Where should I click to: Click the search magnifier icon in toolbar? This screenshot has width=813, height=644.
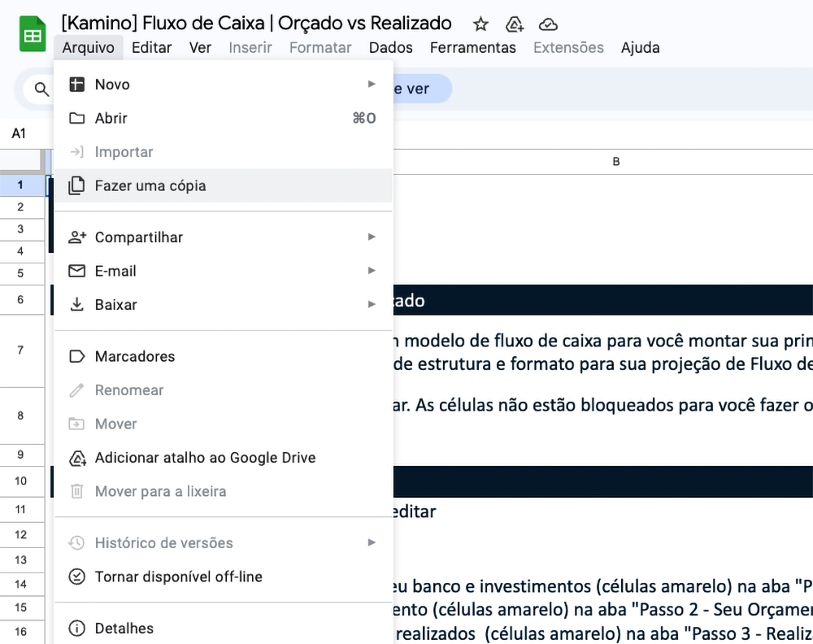pyautogui.click(x=41, y=89)
